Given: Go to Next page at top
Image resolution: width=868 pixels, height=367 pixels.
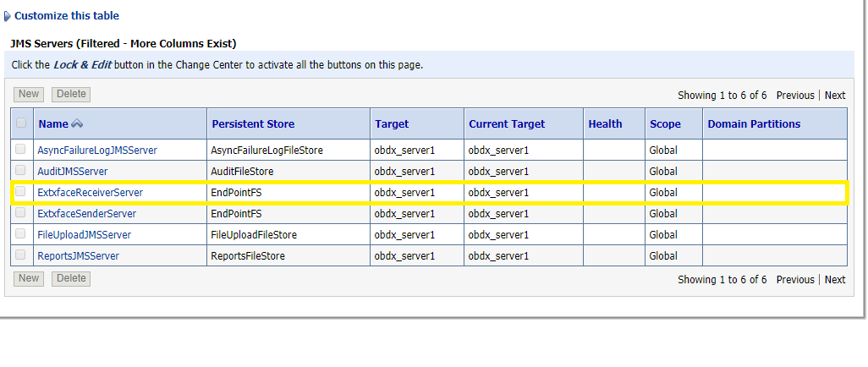Looking at the screenshot, I should click(x=835, y=96).
